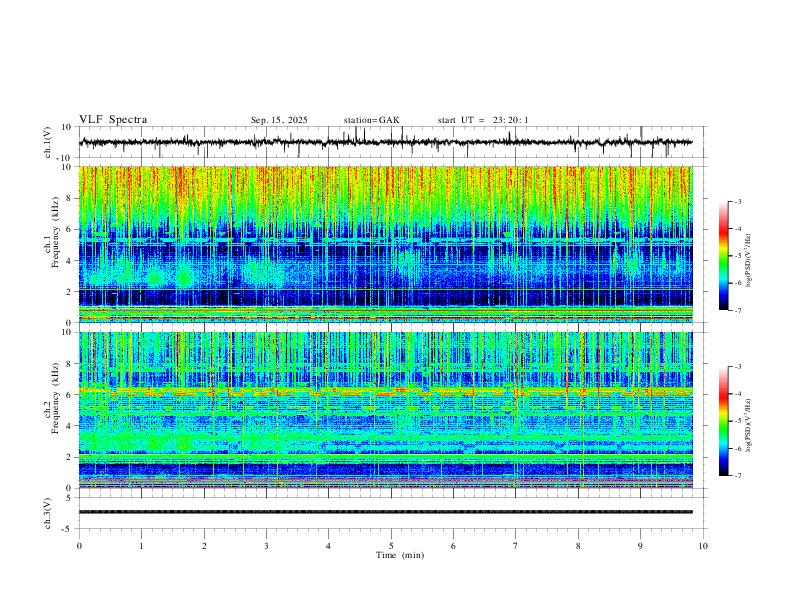Viewport: 792px width, 612px height.
Task: Click time axis tick label "9"
Action: (640, 546)
